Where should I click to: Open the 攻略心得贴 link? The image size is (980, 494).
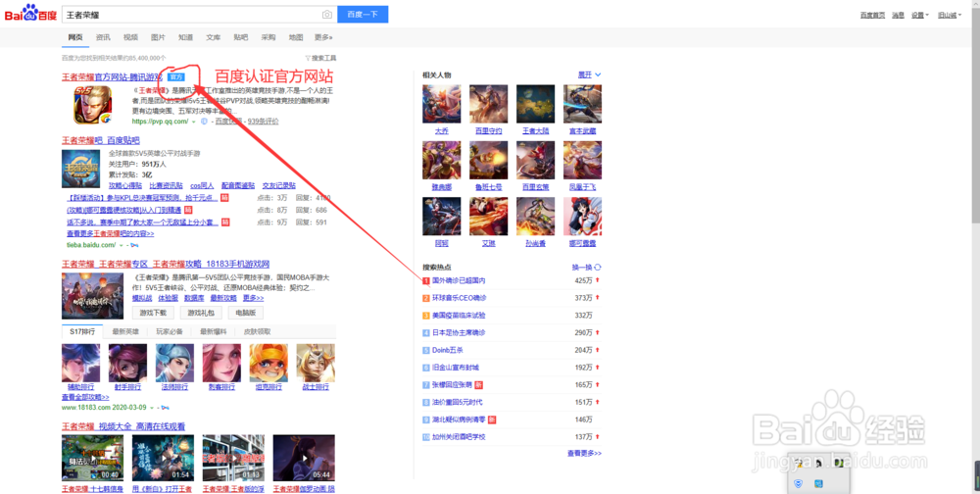(x=125, y=185)
